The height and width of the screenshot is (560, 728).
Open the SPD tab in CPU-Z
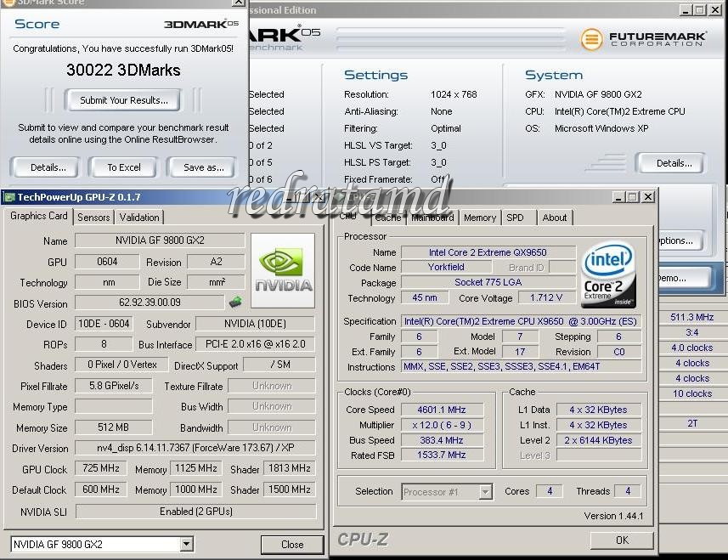pos(515,218)
